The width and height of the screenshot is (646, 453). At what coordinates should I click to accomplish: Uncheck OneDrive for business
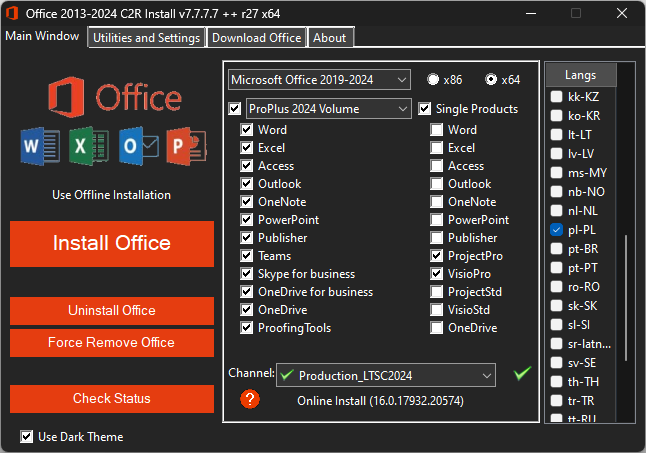pyautogui.click(x=246, y=292)
